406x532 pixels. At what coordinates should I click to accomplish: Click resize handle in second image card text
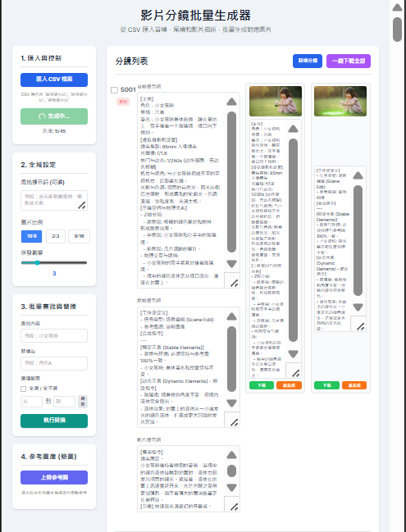361,327
